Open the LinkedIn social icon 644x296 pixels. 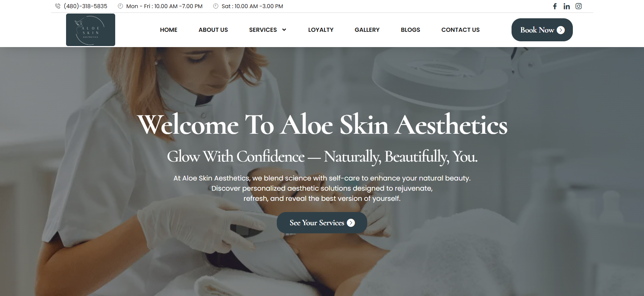pyautogui.click(x=567, y=6)
